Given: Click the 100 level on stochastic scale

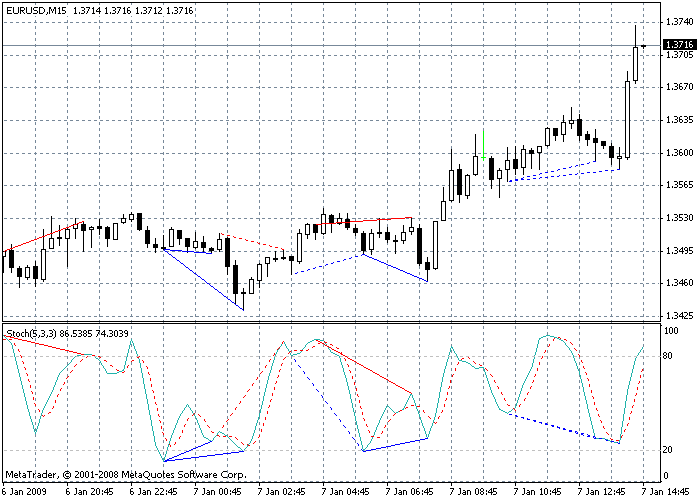Looking at the screenshot, I should tap(671, 330).
